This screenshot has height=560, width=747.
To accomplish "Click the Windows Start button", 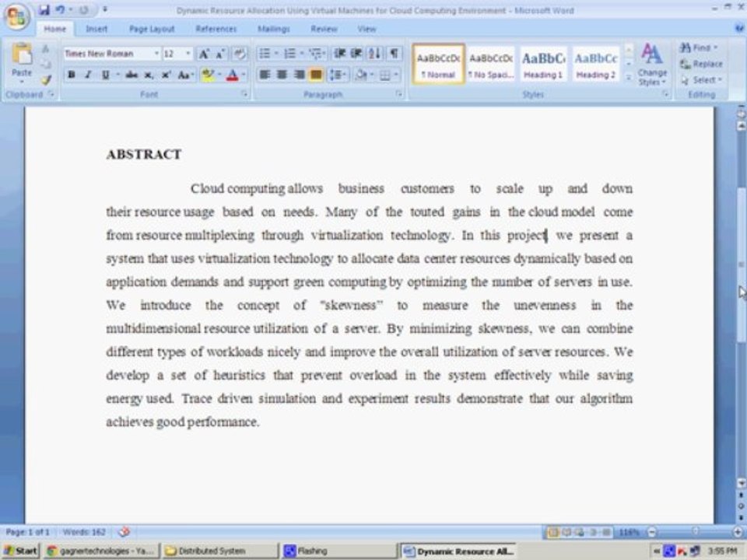I will click(x=20, y=551).
